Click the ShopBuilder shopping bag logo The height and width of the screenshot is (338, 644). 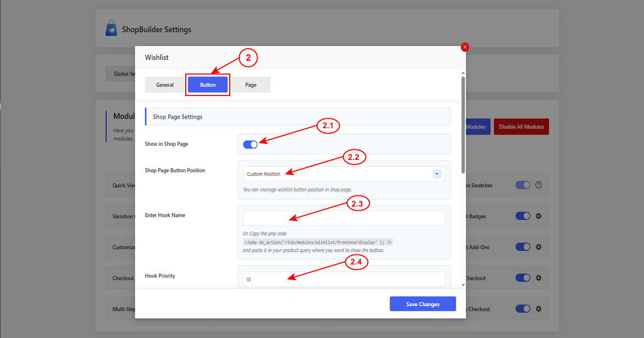(x=112, y=29)
